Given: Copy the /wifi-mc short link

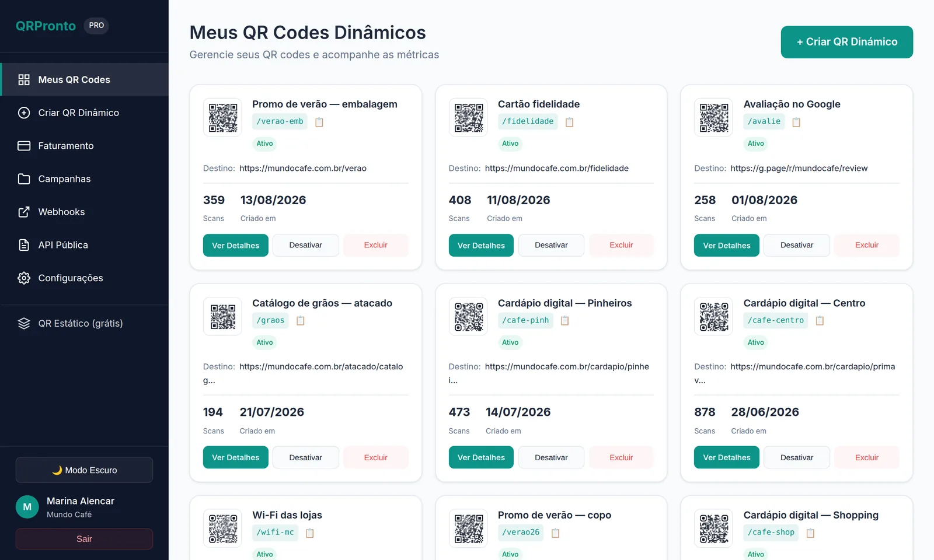Looking at the screenshot, I should coord(310,533).
